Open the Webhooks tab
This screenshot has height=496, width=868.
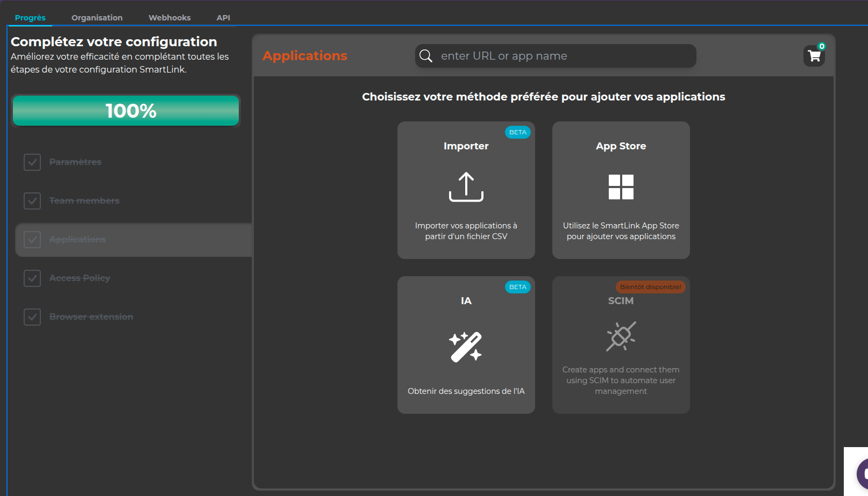[x=169, y=18]
